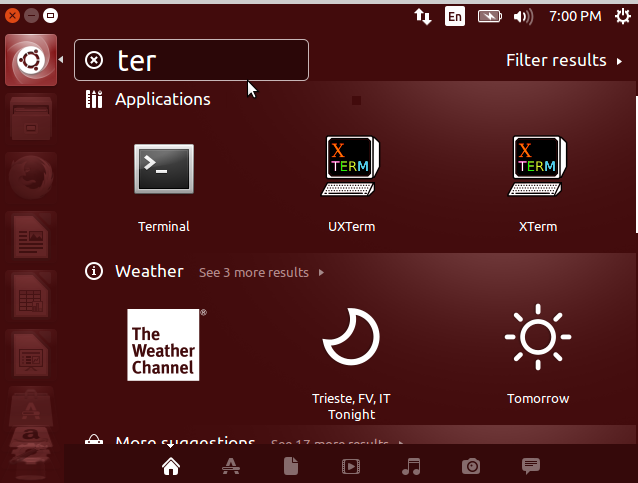Open the En keyboard layout indicator

[x=455, y=17]
